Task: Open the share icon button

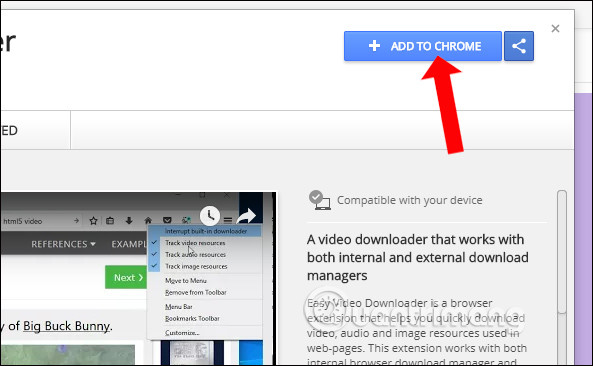Action: tap(519, 46)
